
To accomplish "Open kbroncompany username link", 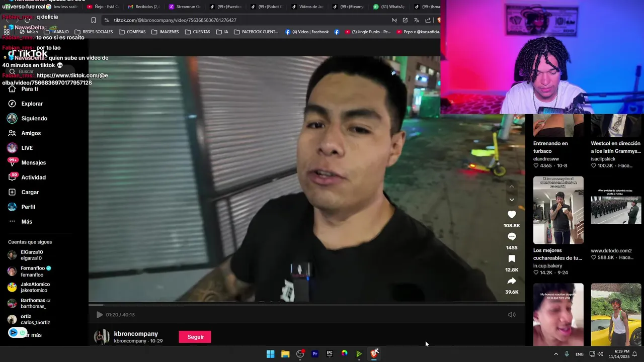I will pos(136,334).
